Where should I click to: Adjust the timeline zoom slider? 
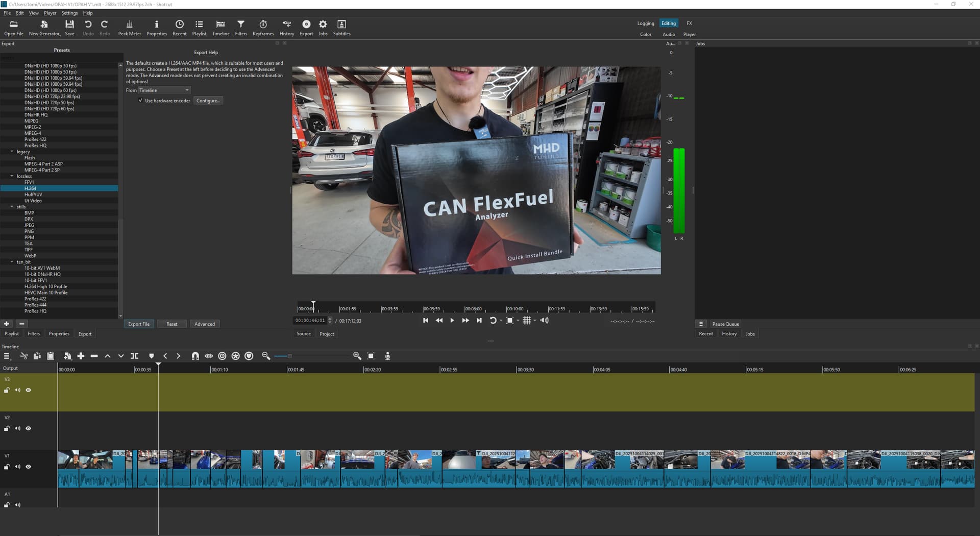[x=289, y=356]
